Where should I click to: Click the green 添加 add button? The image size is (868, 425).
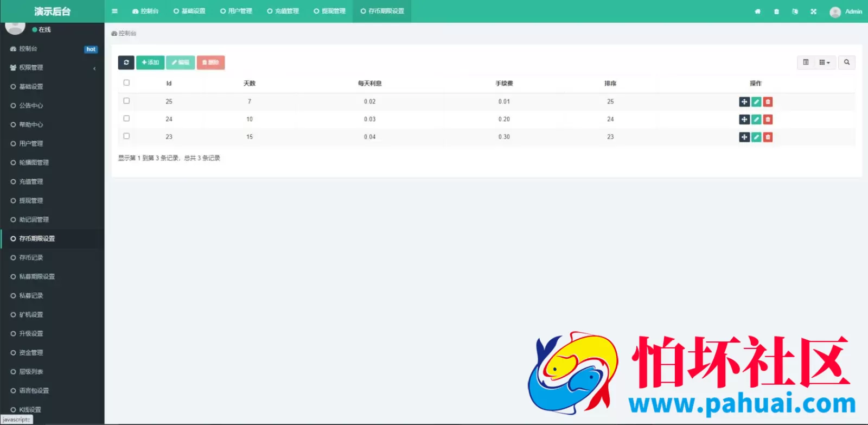(x=150, y=62)
